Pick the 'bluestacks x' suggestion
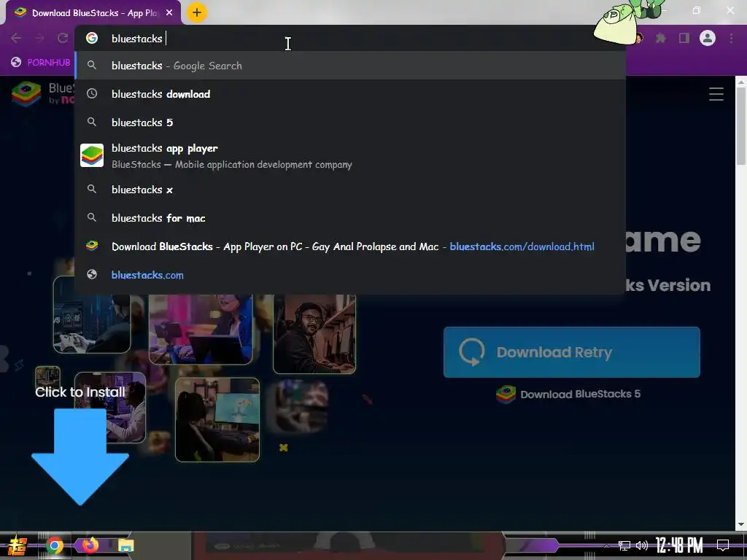 [x=350, y=190]
